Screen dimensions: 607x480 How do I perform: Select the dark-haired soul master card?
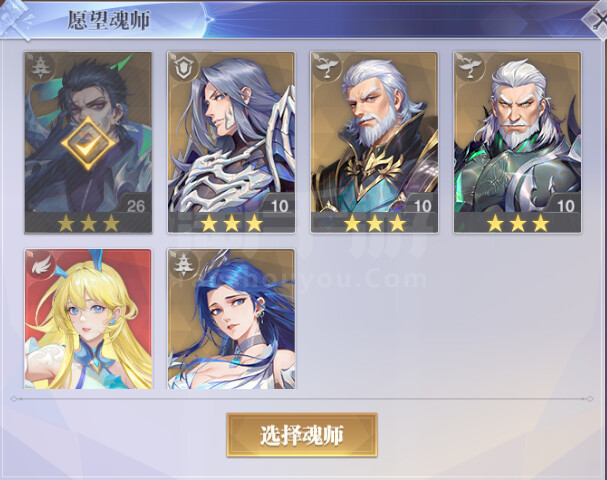point(88,143)
